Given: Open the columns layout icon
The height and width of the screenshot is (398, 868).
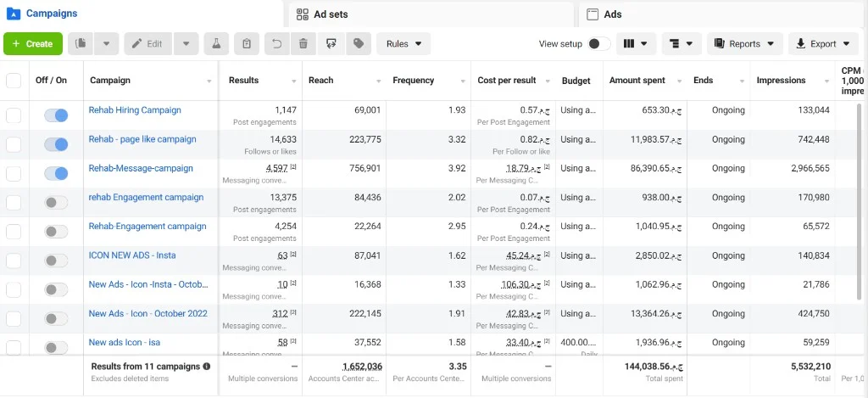Looking at the screenshot, I should click(636, 44).
